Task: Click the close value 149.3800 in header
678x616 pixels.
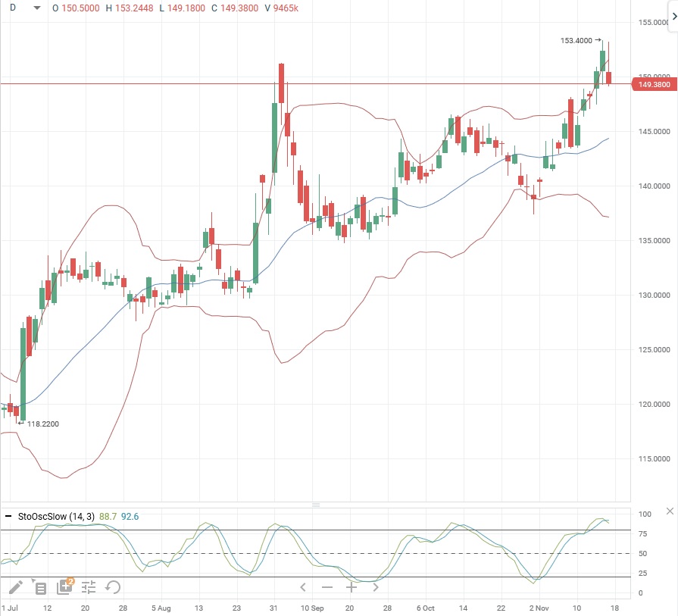Action: (x=239, y=8)
